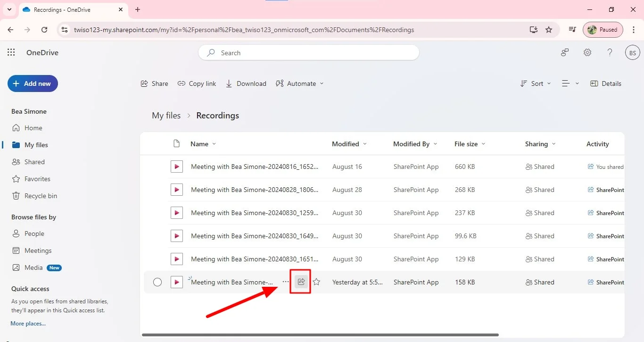Open the BS account profile avatar
Screen dimensions: 644x342
pyautogui.click(x=633, y=53)
